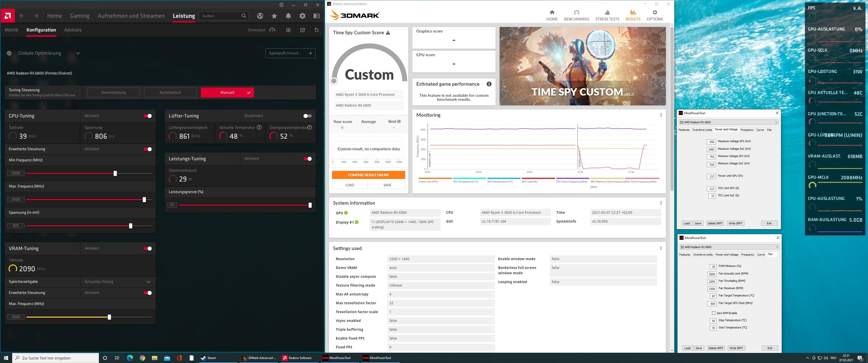
Task: Show hidden system tray icons
Action: [807, 358]
